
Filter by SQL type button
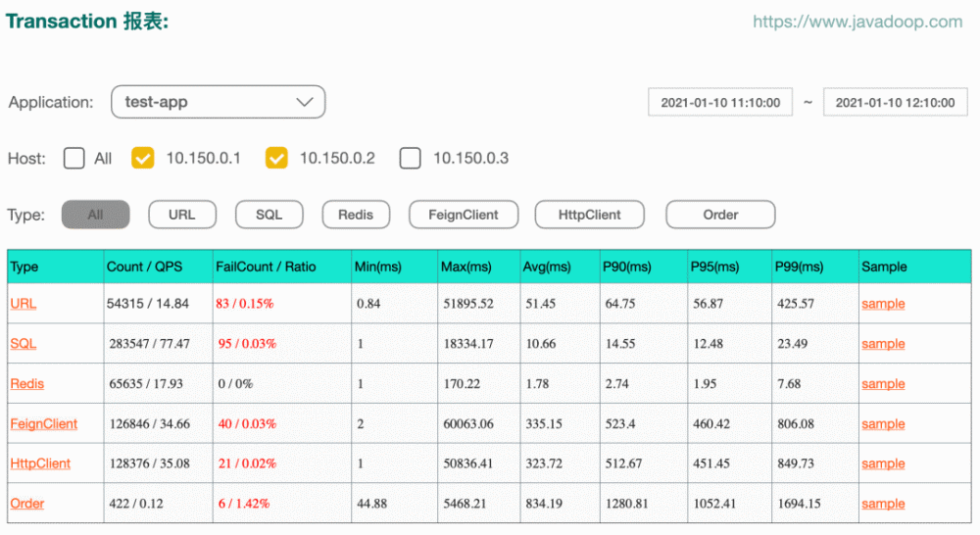coord(269,215)
